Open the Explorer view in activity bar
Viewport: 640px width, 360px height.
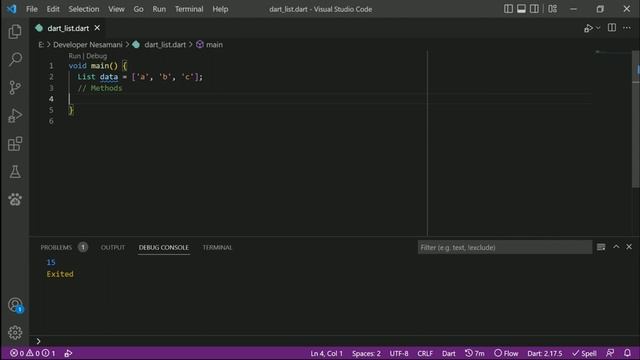click(x=15, y=31)
